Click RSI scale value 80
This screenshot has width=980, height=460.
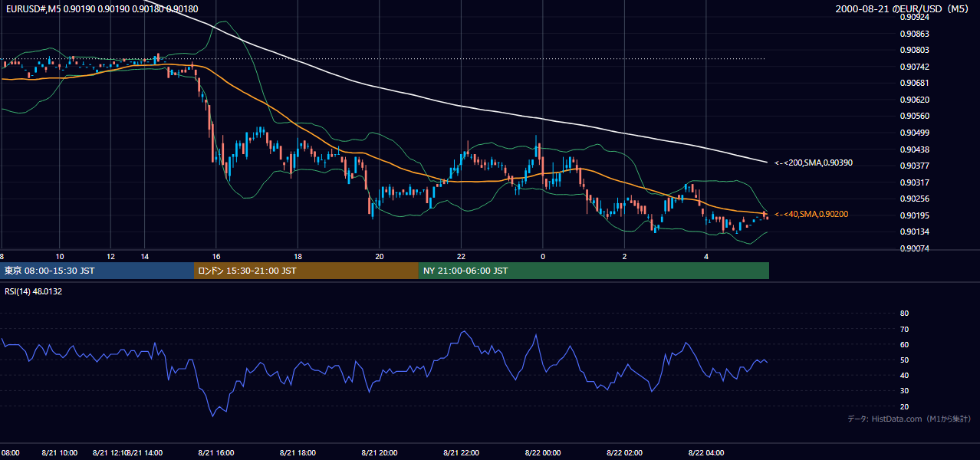(904, 314)
